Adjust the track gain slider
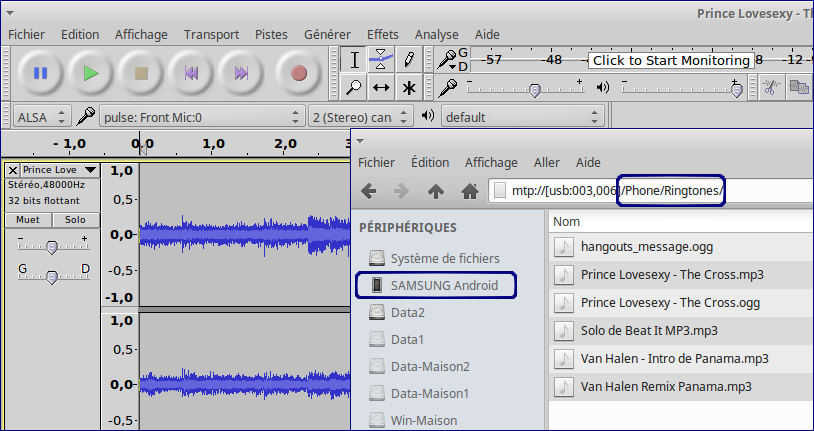The width and height of the screenshot is (814, 431). point(51,246)
